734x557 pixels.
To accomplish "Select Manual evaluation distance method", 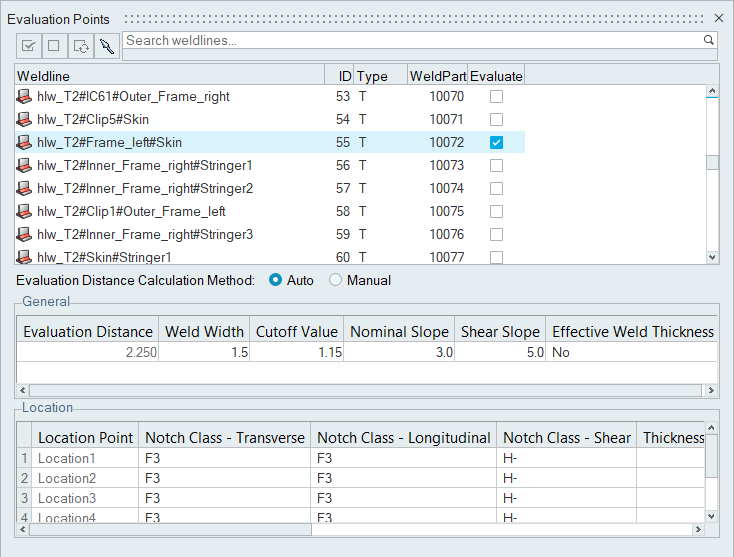I will [336, 281].
